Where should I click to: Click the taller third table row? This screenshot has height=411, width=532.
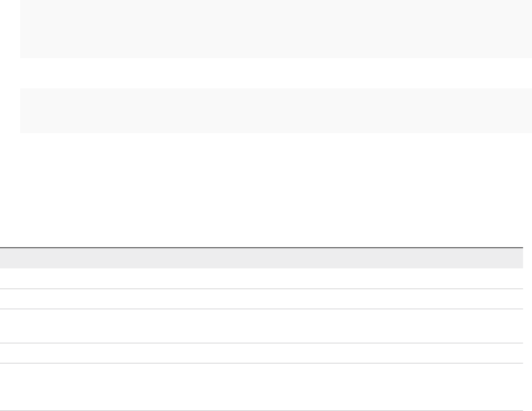(x=262, y=326)
